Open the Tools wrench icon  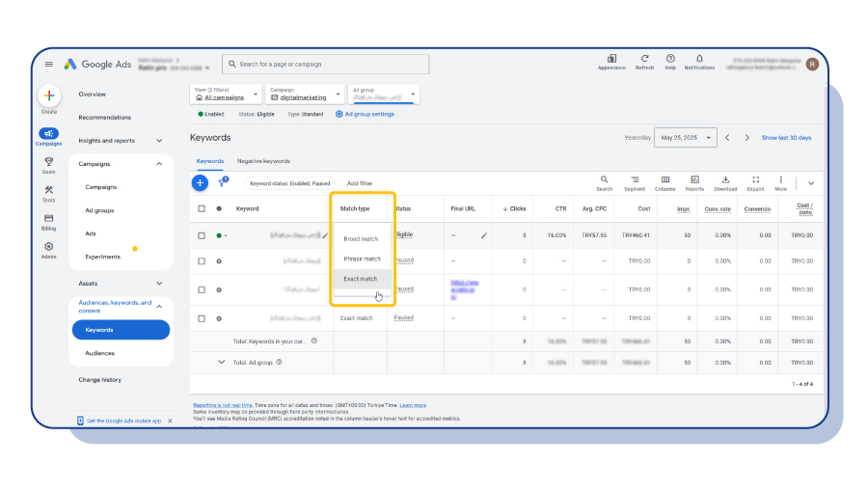pos(49,190)
